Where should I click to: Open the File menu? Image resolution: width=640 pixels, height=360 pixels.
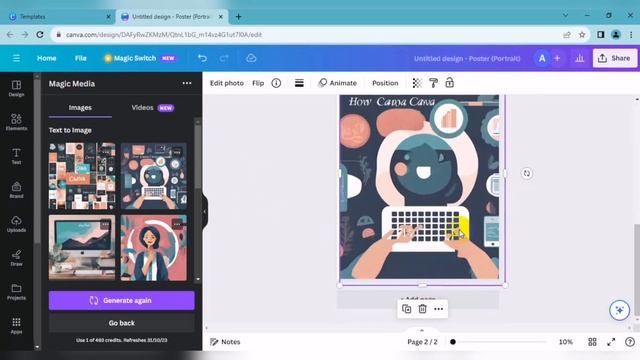pos(81,58)
